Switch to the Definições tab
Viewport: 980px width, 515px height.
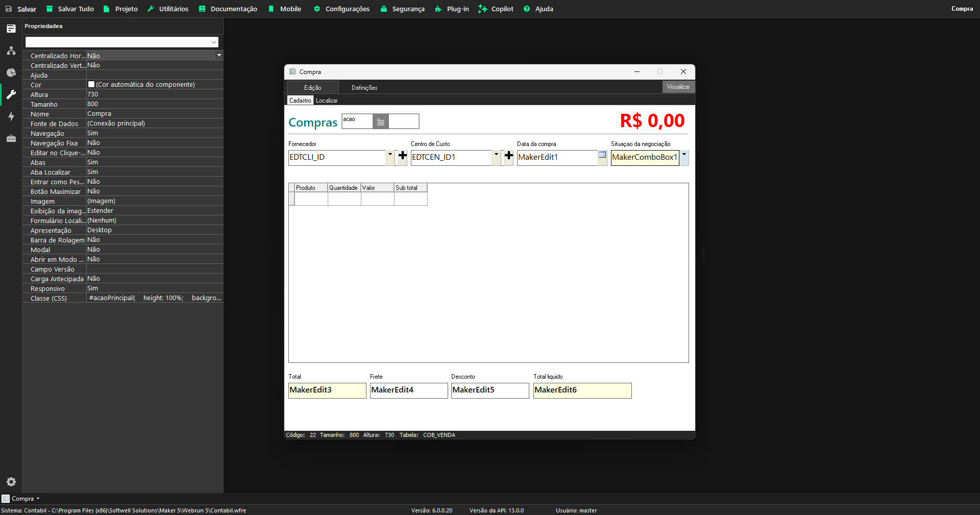point(364,88)
